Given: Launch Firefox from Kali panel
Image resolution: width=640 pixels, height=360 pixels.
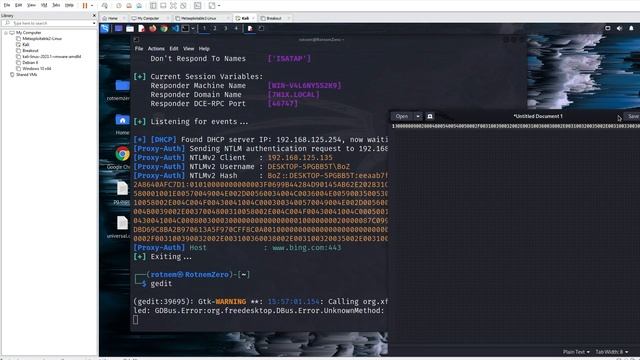Looking at the screenshot, I should tap(153, 28).
